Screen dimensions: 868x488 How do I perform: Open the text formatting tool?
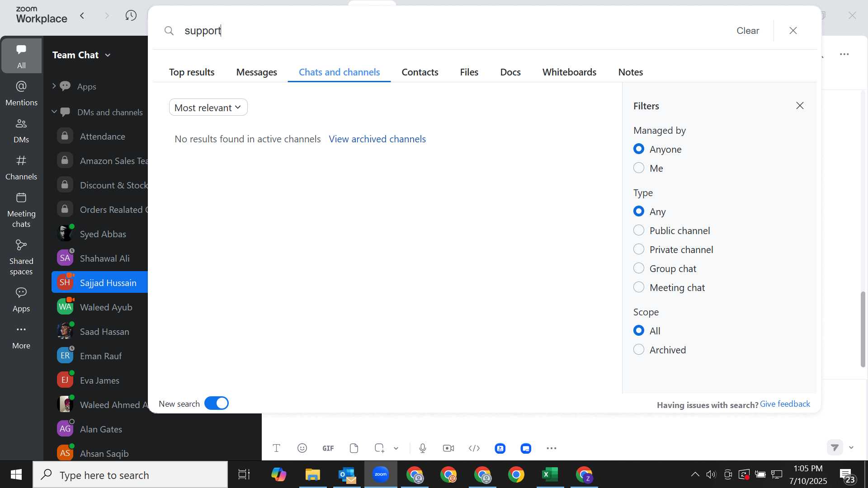[277, 448]
